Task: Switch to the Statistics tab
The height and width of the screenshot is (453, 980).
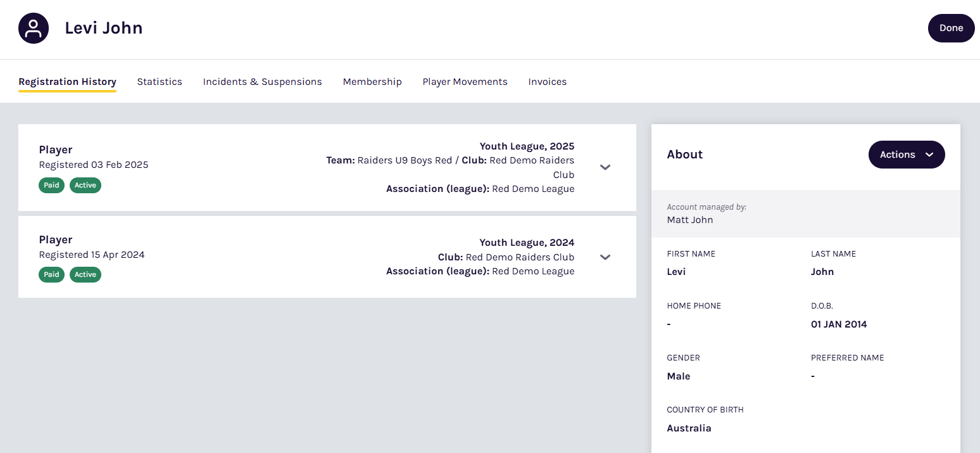Action: (x=160, y=82)
